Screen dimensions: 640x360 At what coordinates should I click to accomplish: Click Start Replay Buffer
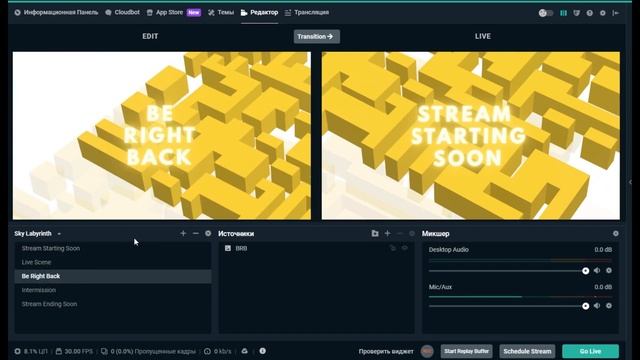coord(467,351)
